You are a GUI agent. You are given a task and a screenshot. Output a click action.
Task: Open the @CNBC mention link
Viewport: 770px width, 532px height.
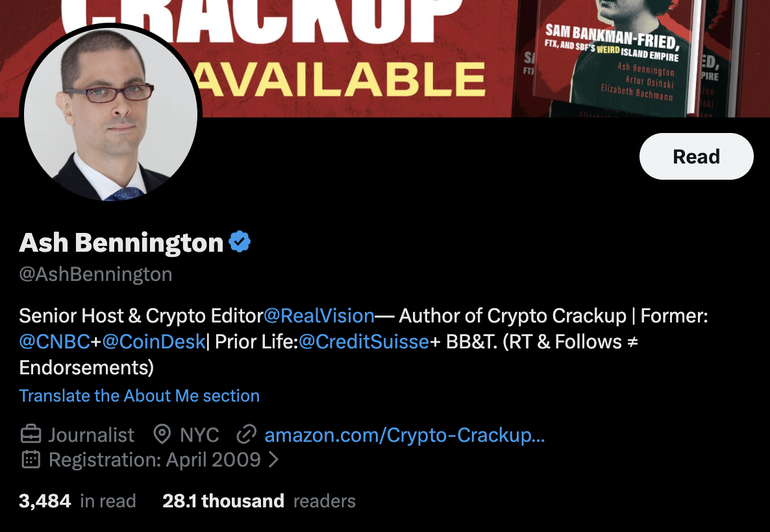(x=55, y=341)
